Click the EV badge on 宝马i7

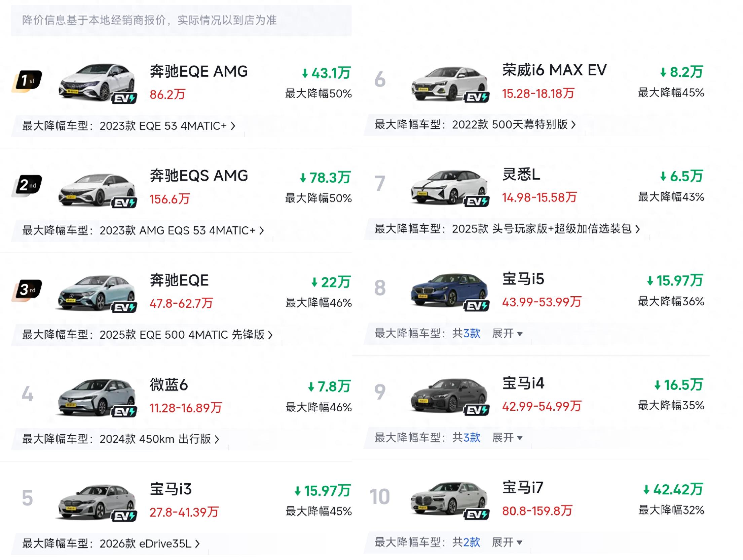pyautogui.click(x=477, y=515)
